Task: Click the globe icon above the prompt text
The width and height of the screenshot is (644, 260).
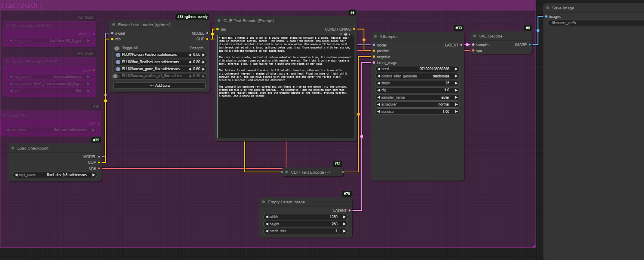Action: click(x=346, y=34)
